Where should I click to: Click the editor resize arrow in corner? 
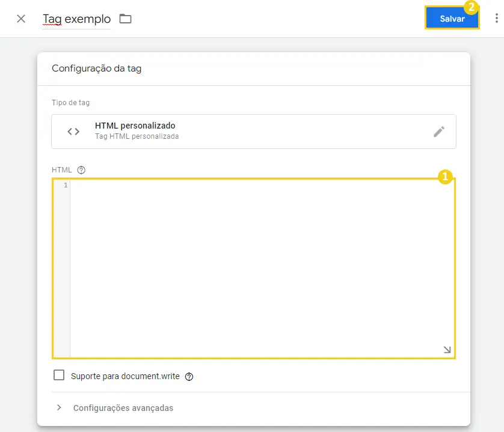(x=447, y=350)
